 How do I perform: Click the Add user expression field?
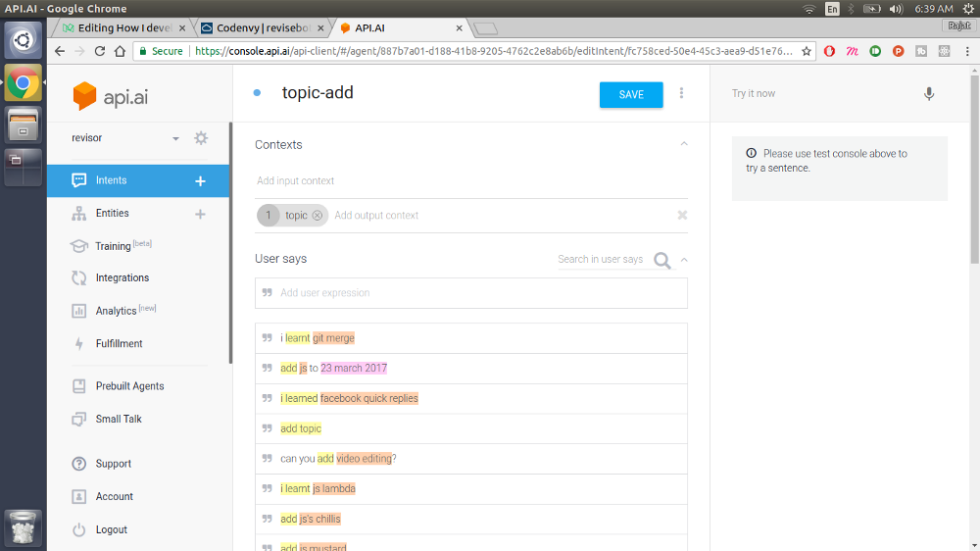[x=470, y=293]
